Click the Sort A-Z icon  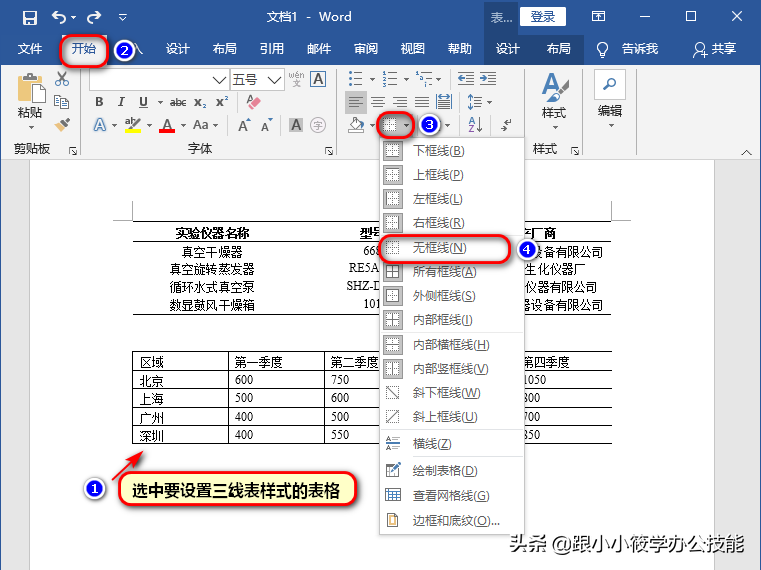pos(475,125)
